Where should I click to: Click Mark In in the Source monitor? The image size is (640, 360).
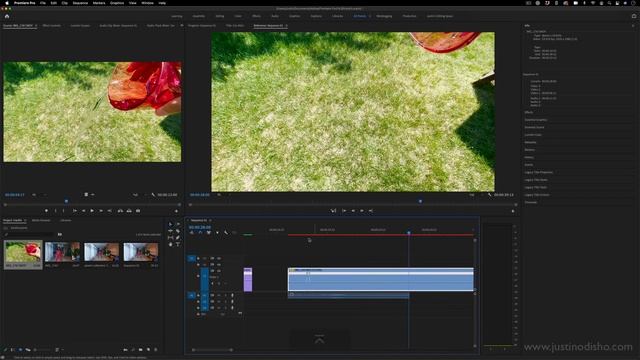pyautogui.click(x=56, y=211)
